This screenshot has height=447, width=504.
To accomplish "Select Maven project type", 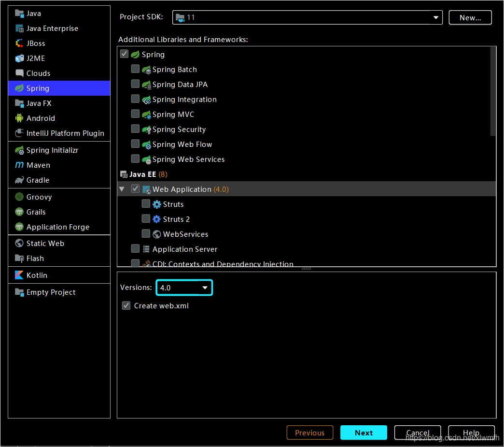I will tap(59, 165).
